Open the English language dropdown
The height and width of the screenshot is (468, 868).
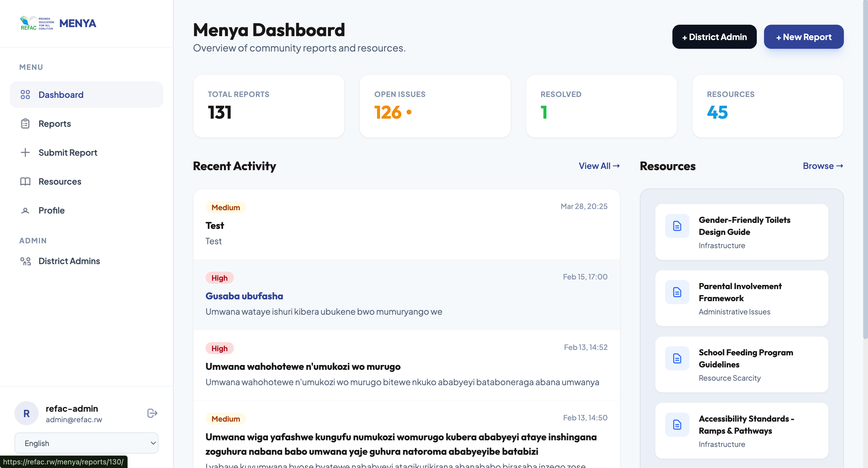86,443
